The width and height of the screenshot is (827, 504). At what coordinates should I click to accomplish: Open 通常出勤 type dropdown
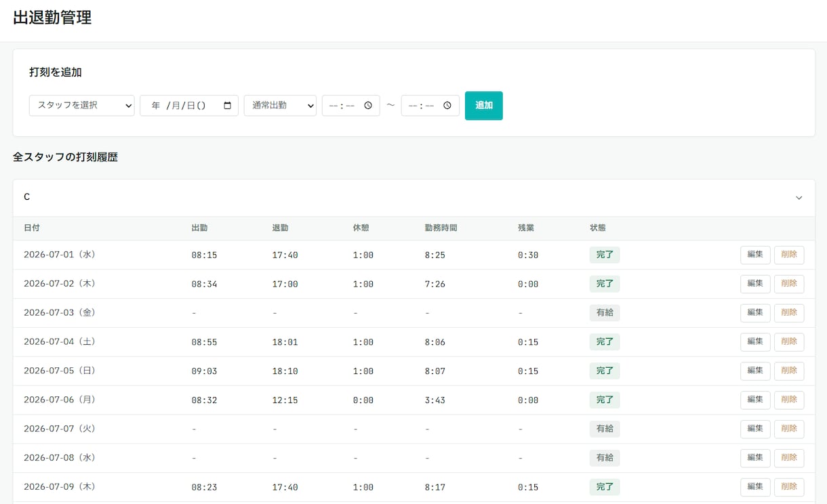(x=280, y=106)
